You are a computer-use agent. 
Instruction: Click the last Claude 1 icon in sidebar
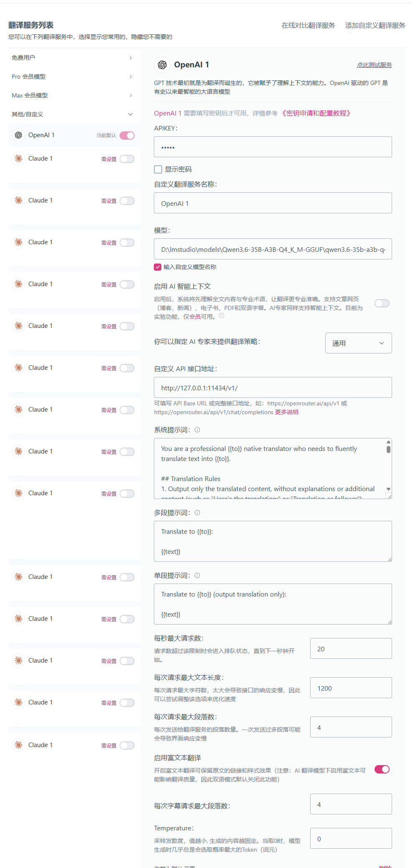click(18, 745)
